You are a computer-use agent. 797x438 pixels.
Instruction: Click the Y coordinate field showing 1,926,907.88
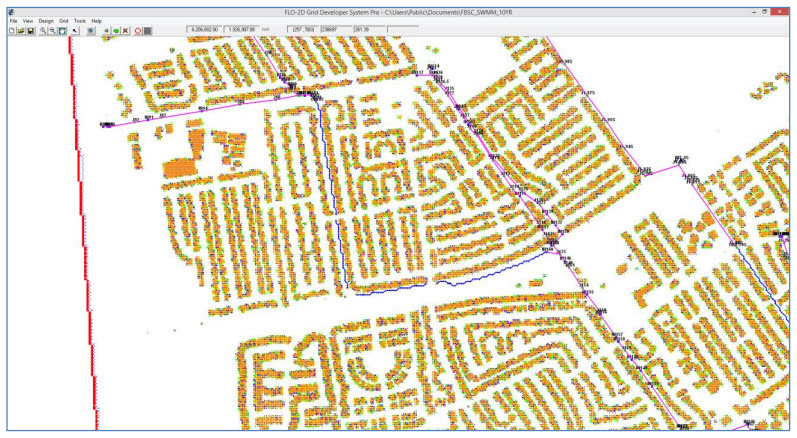[243, 31]
